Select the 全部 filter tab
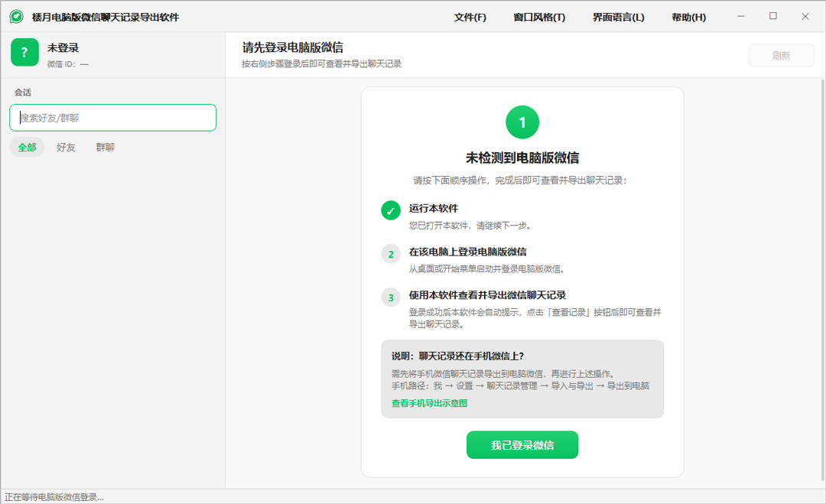Screen dimensions: 826x504 point(27,148)
